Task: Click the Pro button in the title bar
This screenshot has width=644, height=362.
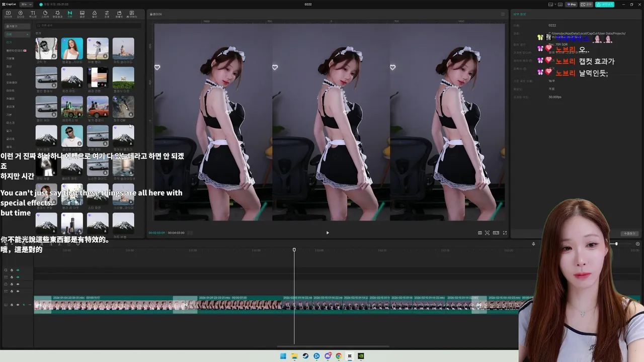Action: coord(572,4)
